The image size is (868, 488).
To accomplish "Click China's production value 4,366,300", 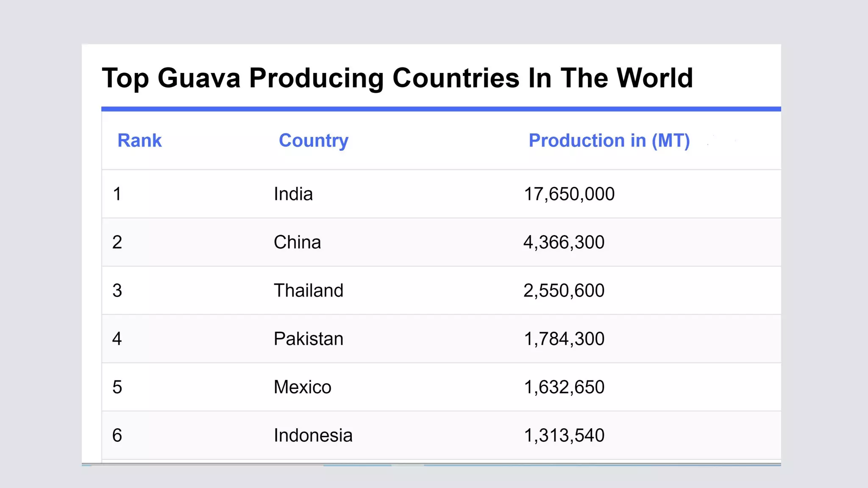I will coord(564,242).
